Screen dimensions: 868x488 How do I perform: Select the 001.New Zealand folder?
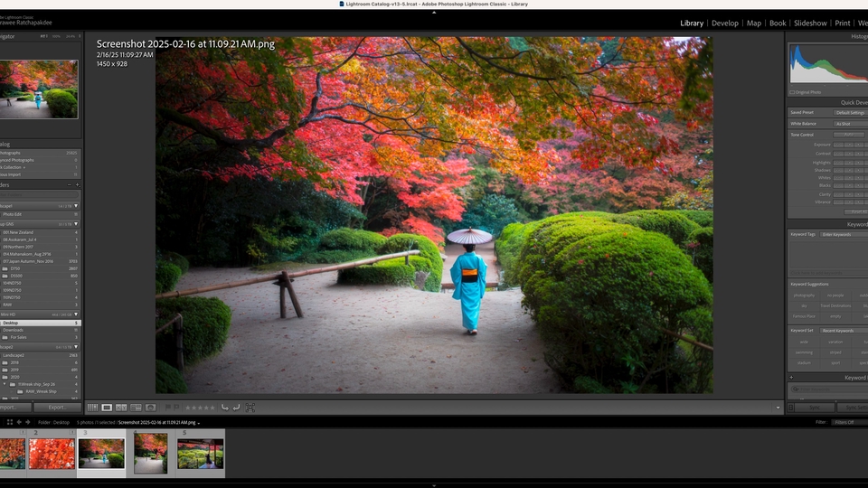40,232
